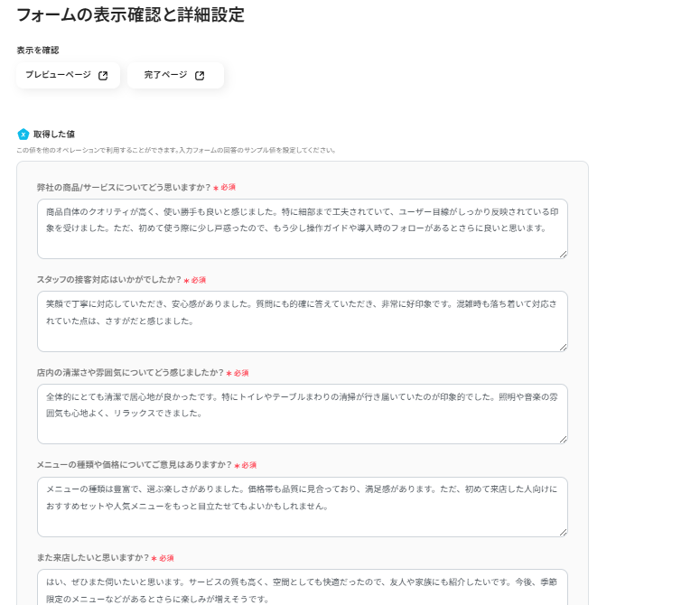Click the 必須 mark beside スタッフの接客対応 question
The image size is (700, 605).
195,280
